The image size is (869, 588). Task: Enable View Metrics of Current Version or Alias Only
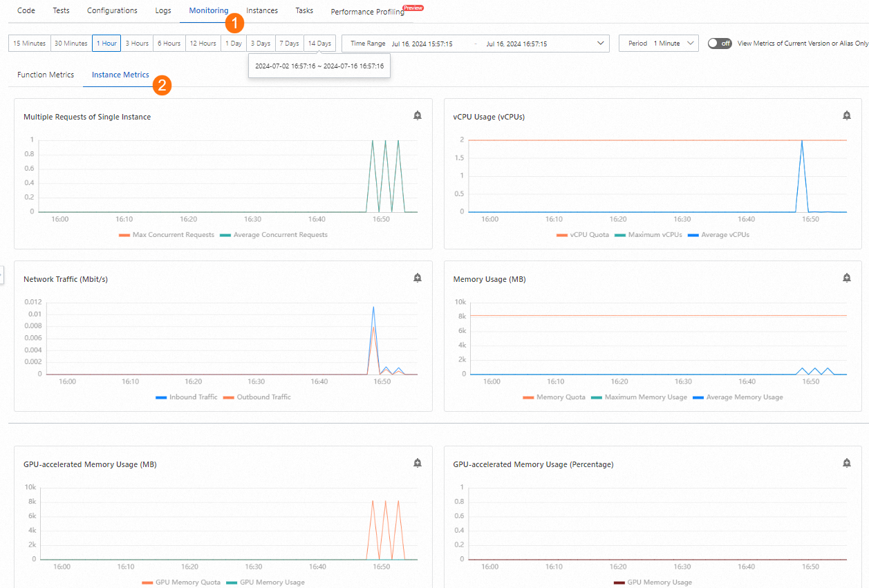coord(719,43)
